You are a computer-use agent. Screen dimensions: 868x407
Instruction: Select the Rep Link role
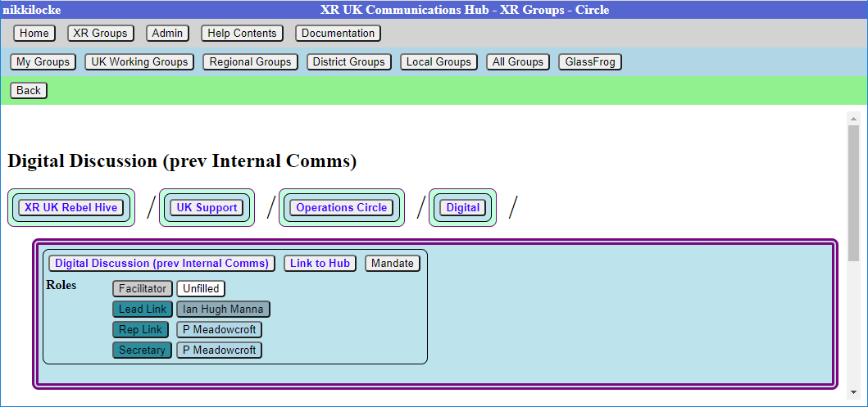pos(141,329)
